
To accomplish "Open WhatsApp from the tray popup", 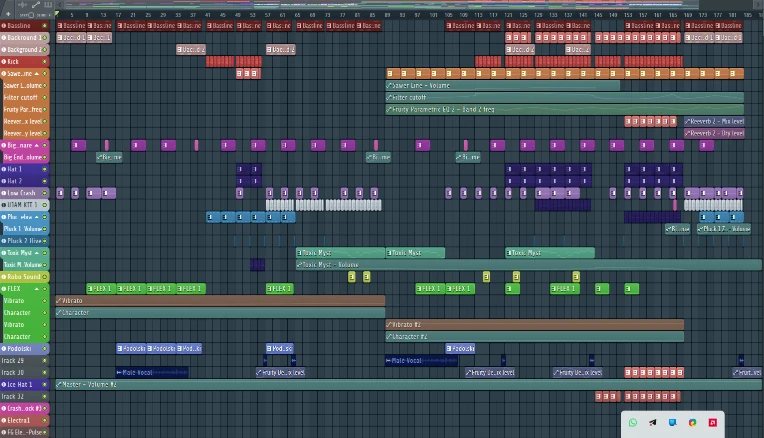I will 632,422.
